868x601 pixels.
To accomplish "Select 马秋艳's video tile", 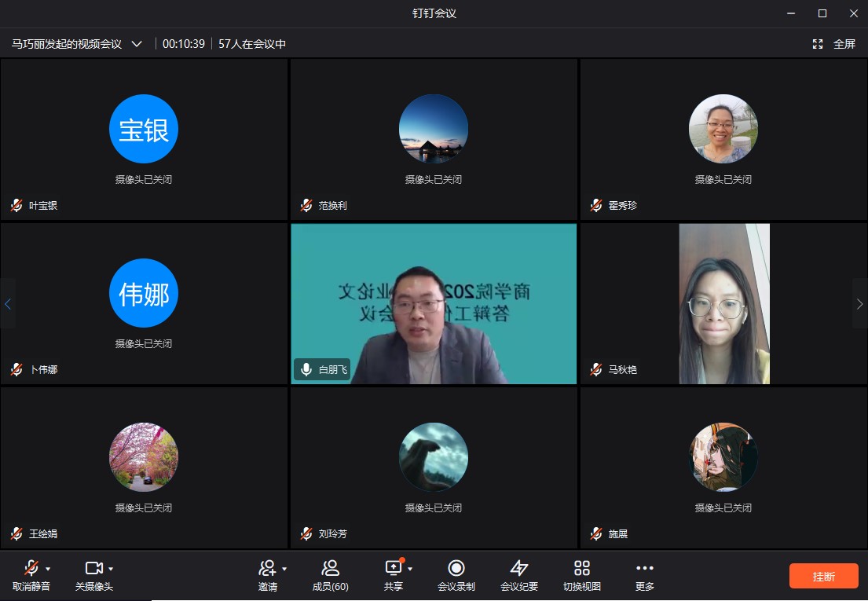I will pos(723,304).
